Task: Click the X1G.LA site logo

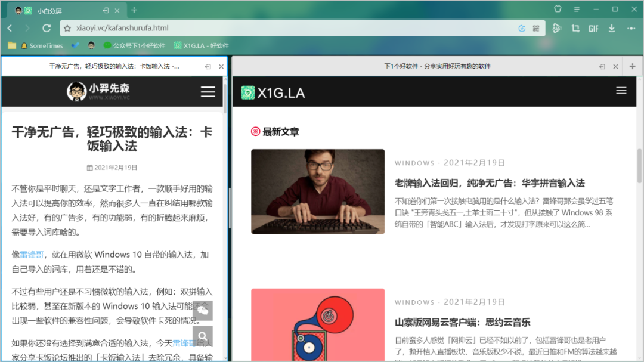Action: point(273,93)
